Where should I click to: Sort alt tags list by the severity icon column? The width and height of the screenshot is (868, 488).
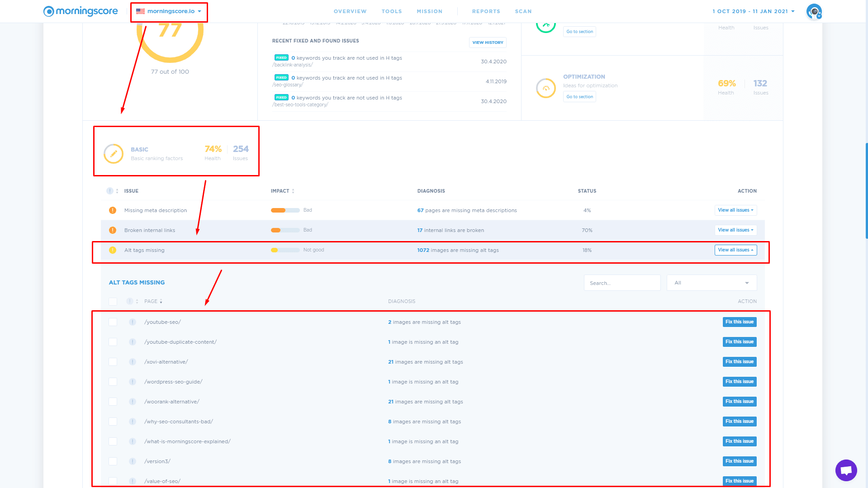tap(133, 301)
